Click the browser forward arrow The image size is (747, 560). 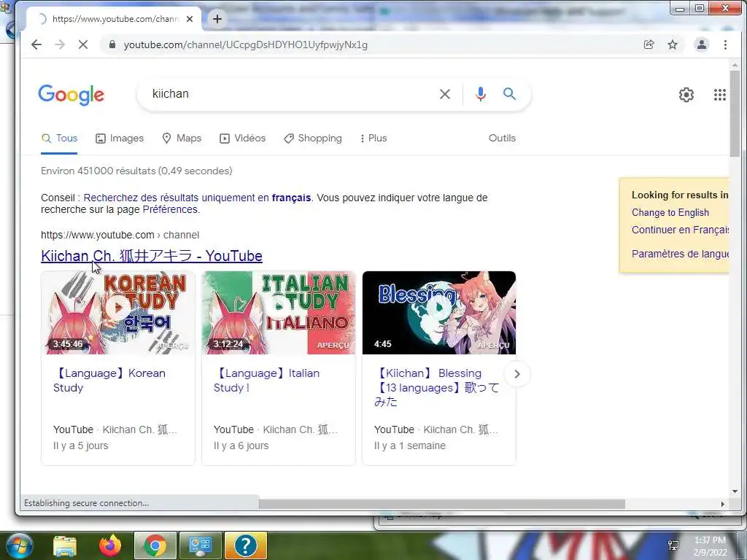[60, 44]
